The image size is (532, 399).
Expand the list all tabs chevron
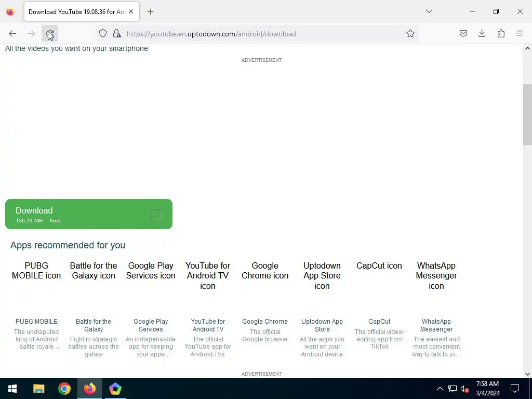[429, 11]
